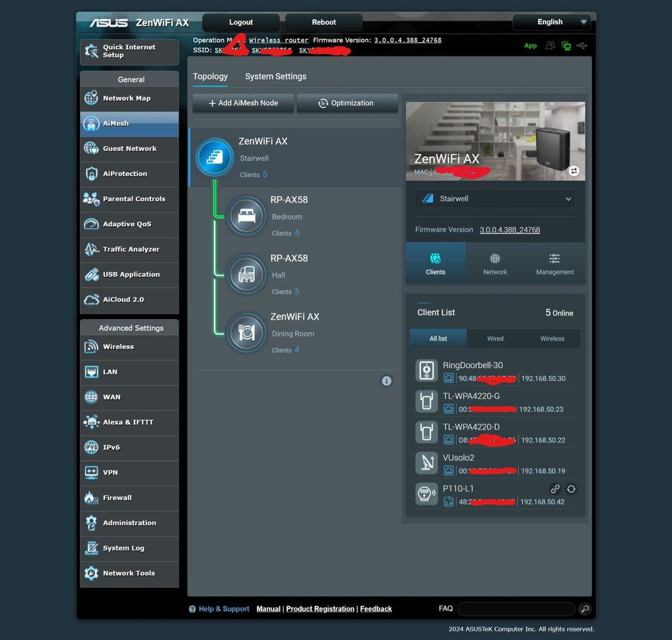The height and width of the screenshot is (640, 672).
Task: Open the firmware version 3.0.0.4.388_24768 link
Action: (x=509, y=229)
